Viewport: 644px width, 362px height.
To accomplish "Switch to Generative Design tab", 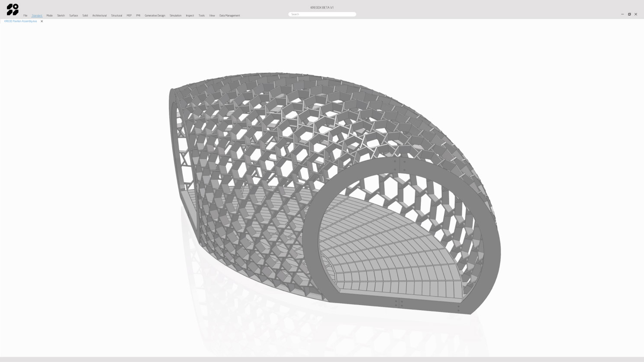I will (155, 16).
